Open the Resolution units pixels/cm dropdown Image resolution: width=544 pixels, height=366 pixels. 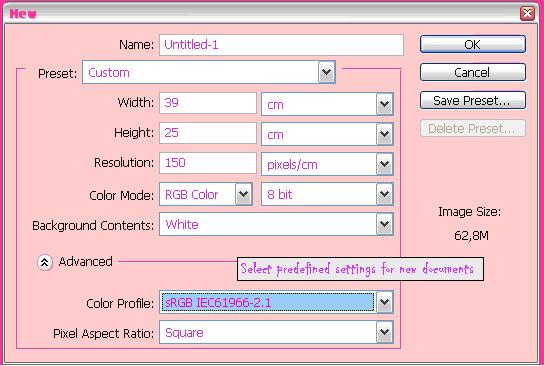pyautogui.click(x=327, y=164)
